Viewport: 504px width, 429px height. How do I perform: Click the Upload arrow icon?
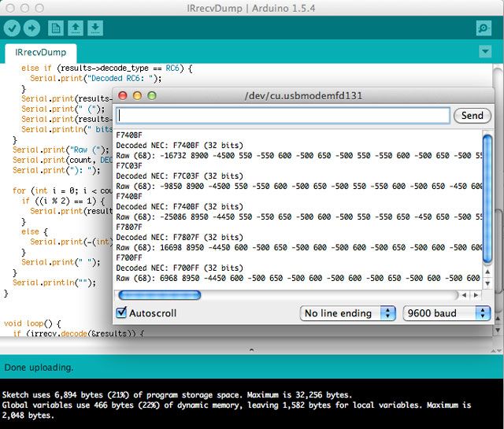coord(32,28)
